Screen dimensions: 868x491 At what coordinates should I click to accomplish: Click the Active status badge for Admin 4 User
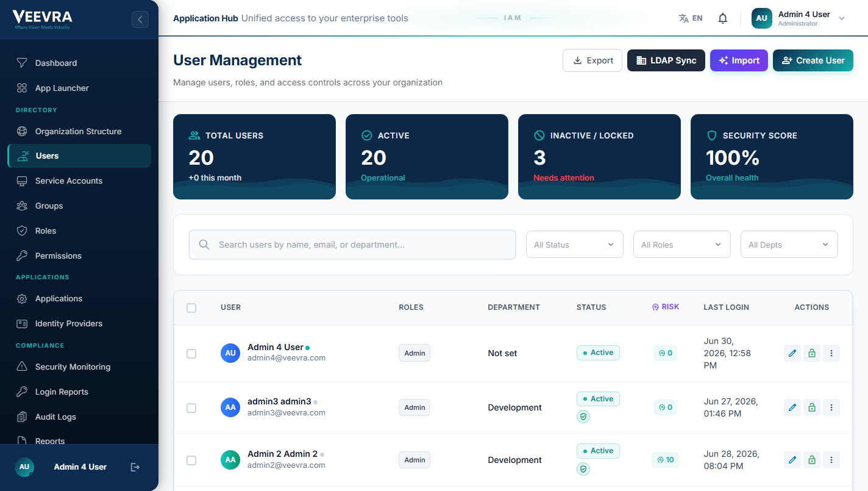point(598,353)
